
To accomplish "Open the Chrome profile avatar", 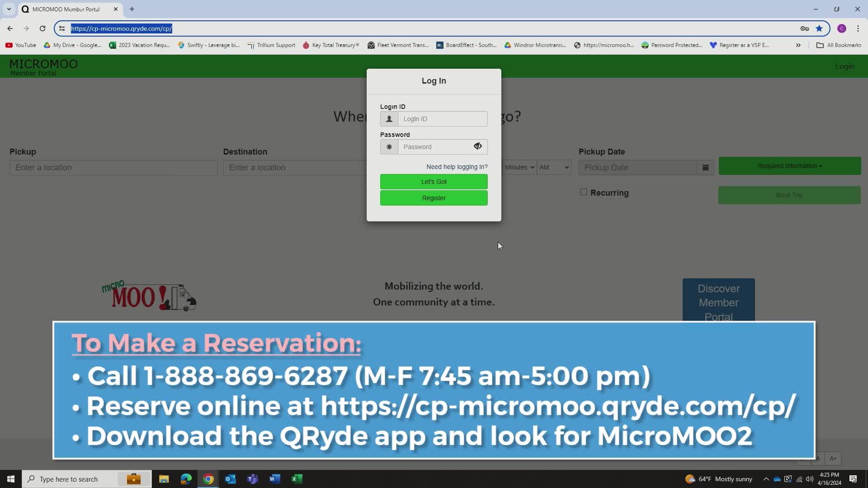I will point(842,28).
